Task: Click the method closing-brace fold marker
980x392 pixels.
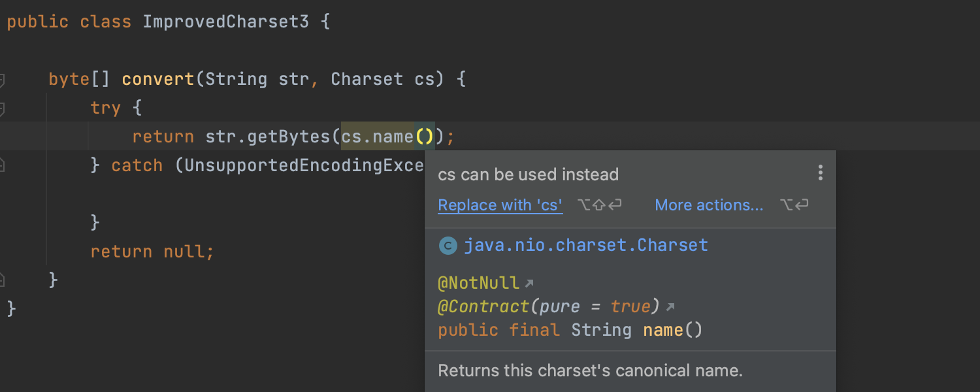Action: pyautogui.click(x=2, y=280)
